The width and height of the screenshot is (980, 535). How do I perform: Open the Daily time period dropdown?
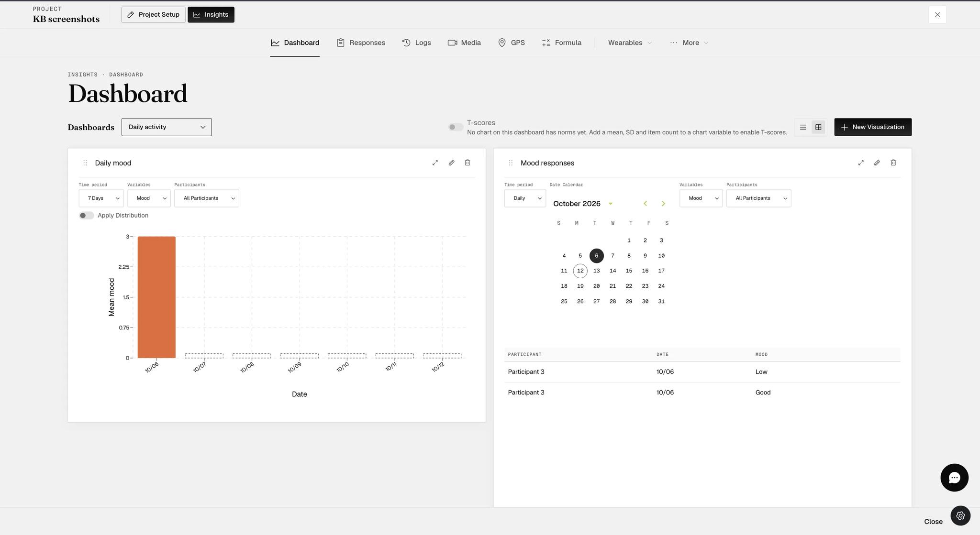click(525, 198)
